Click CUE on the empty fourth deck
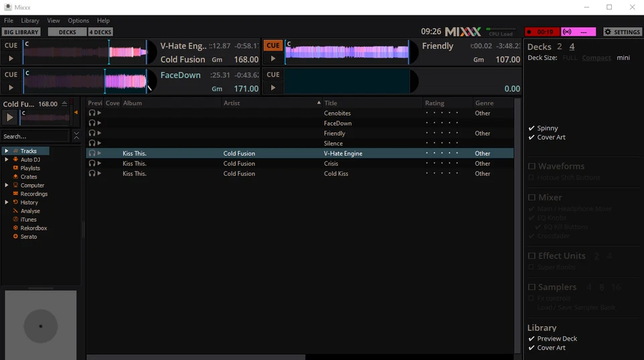The width and height of the screenshot is (644, 360). tap(273, 75)
